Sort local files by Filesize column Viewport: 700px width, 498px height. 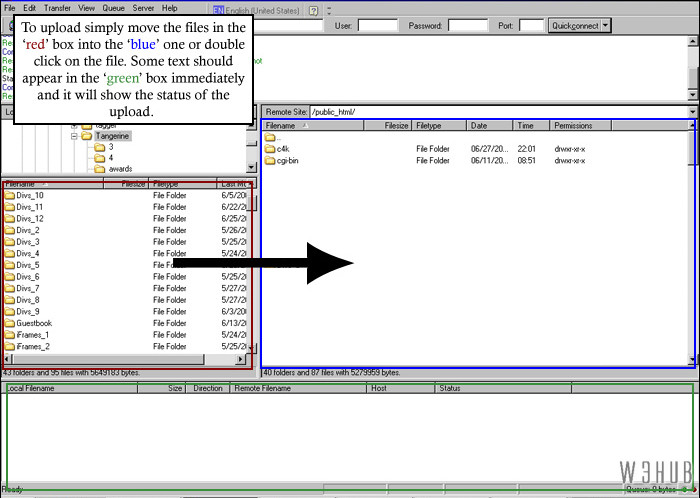click(126, 184)
